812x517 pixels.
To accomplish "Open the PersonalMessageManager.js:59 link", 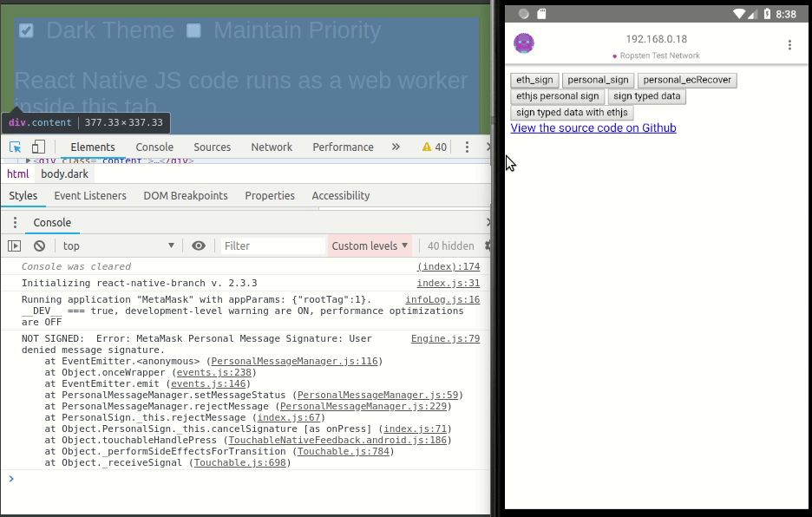I will click(377, 396).
